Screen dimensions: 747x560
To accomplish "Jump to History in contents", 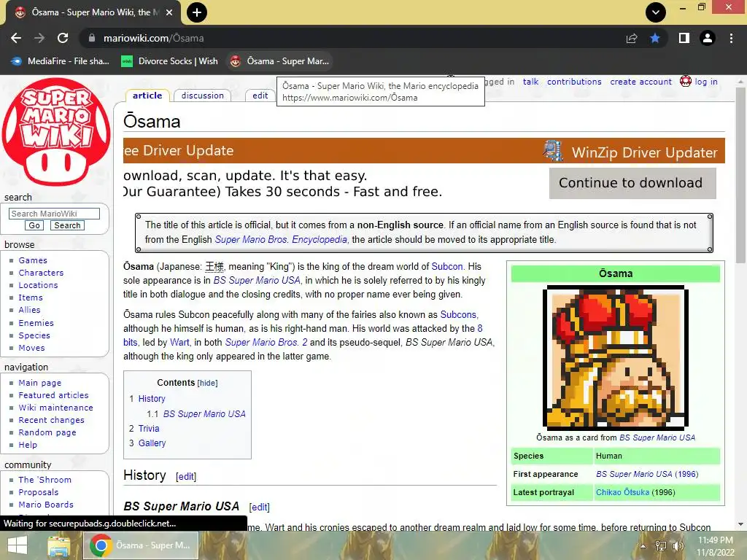I will click(152, 399).
